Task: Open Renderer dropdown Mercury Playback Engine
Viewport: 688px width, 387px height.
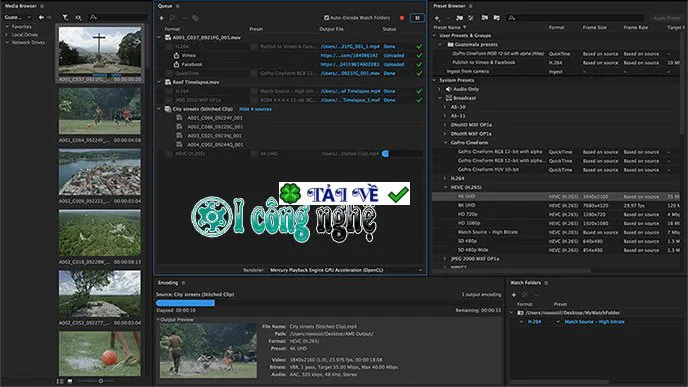Action: point(346,270)
